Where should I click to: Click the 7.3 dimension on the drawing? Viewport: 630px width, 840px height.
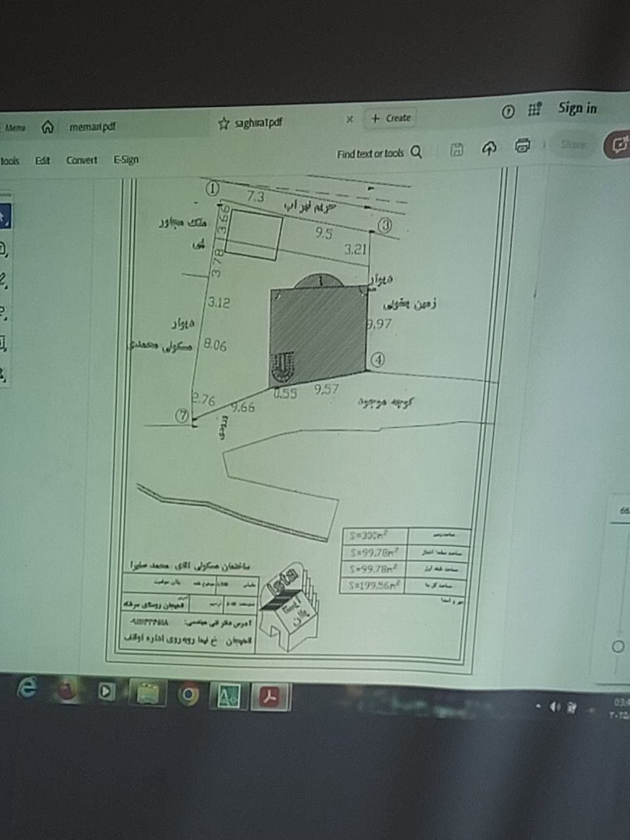255,197
